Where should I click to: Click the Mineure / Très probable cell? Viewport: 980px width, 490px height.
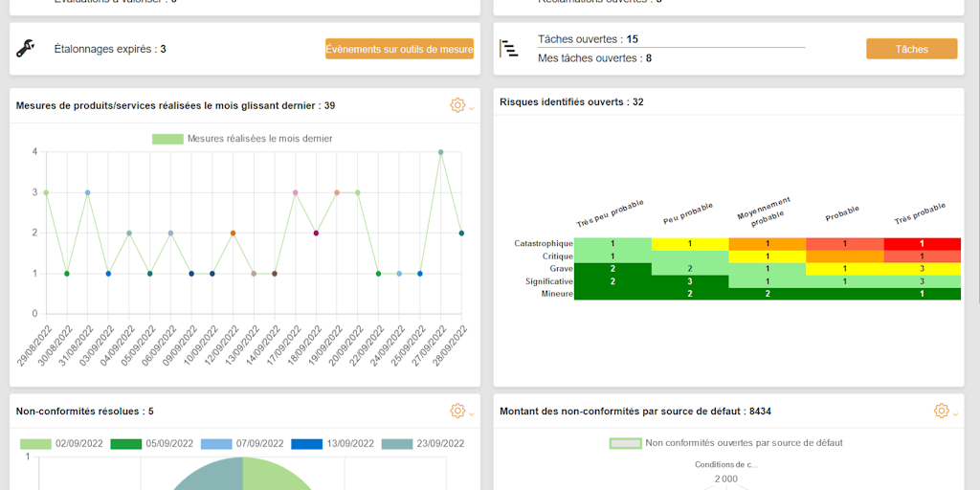(922, 294)
